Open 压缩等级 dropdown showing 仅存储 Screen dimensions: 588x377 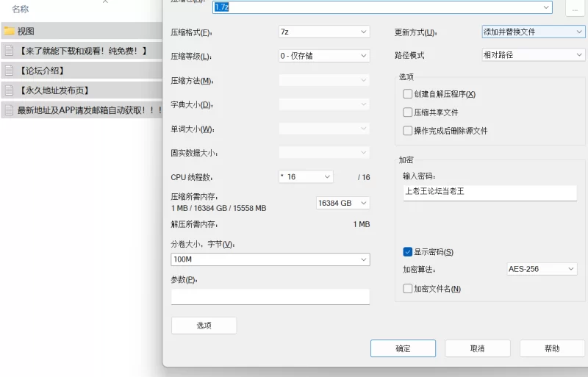click(324, 56)
